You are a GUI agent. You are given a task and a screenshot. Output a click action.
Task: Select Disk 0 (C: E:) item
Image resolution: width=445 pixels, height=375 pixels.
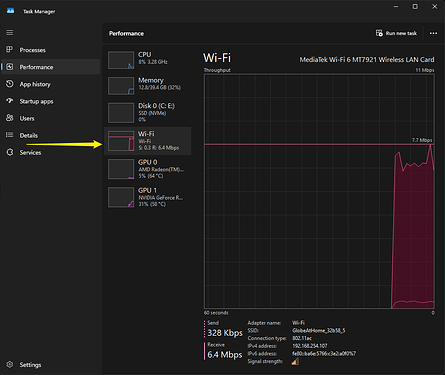pyautogui.click(x=148, y=113)
